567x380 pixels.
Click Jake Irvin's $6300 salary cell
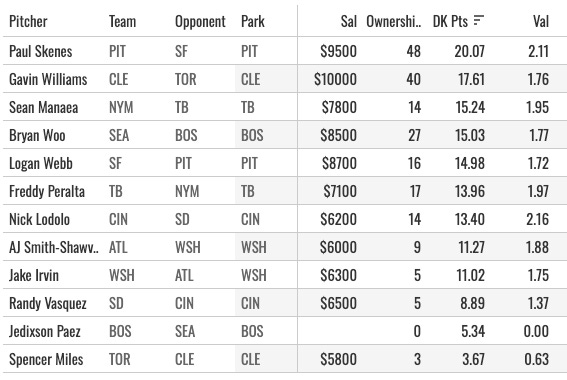tap(338, 275)
